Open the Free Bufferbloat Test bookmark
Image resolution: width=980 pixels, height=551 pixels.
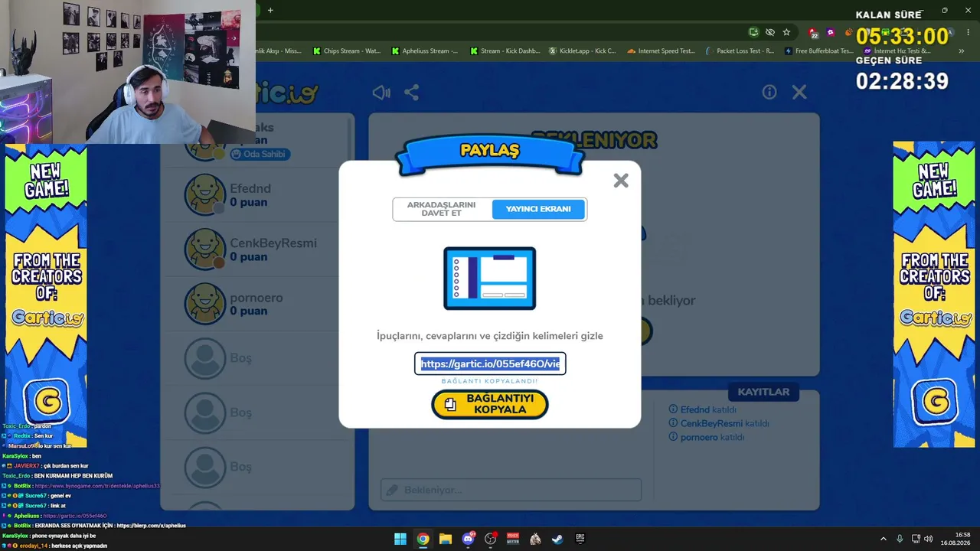[818, 51]
